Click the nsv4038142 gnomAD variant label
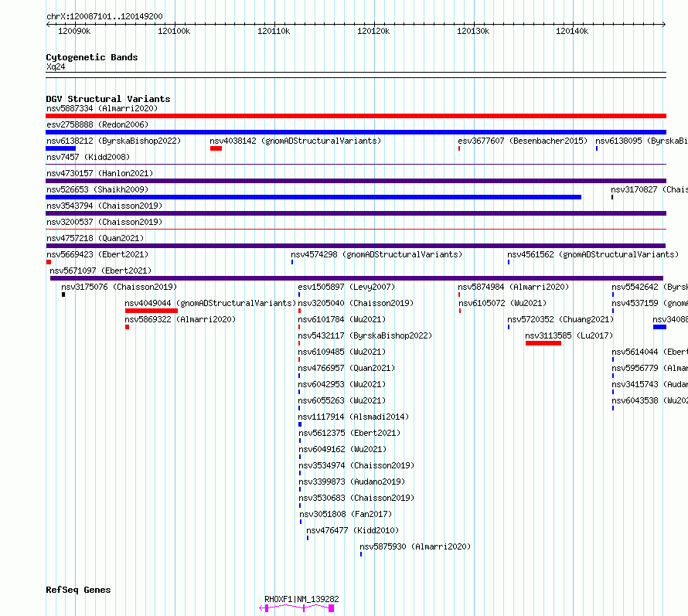Viewport: 688px width, 616px height. (295, 141)
